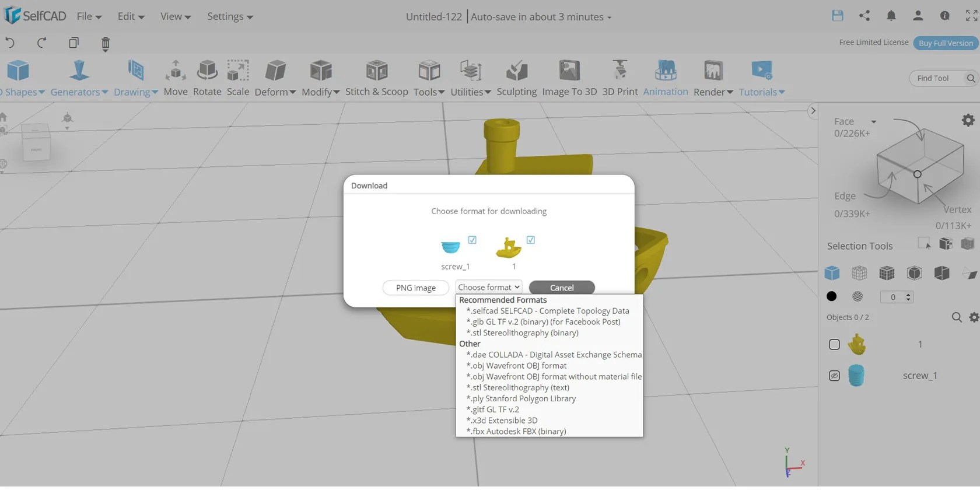The width and height of the screenshot is (980, 490).
Task: Select the Move tool
Action: (176, 78)
